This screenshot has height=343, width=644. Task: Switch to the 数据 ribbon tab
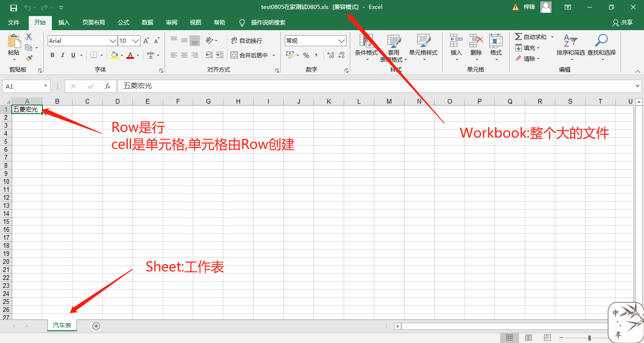click(147, 23)
